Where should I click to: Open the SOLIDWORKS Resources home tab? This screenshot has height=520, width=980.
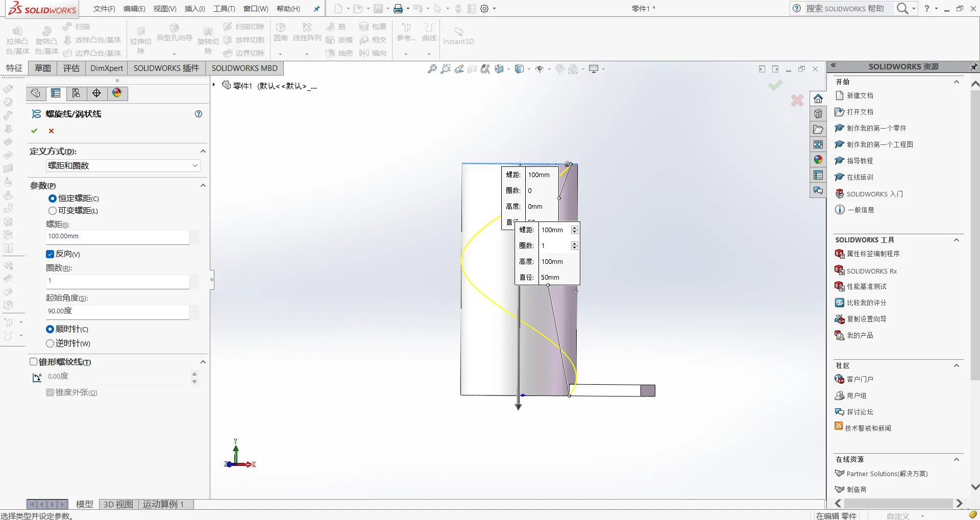click(818, 98)
